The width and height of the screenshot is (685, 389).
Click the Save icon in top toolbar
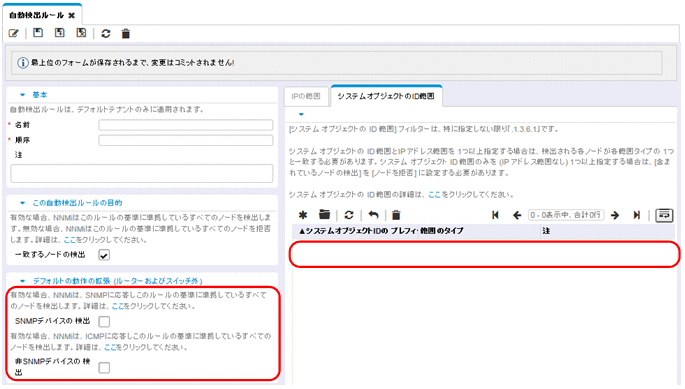click(38, 33)
